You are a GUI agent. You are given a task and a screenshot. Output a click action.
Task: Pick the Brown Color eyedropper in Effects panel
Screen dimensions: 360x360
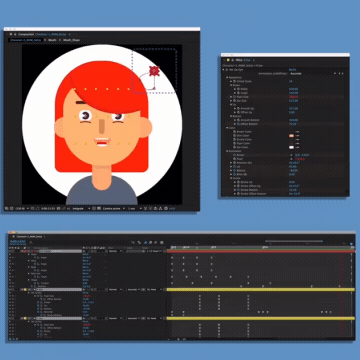tap(297, 132)
